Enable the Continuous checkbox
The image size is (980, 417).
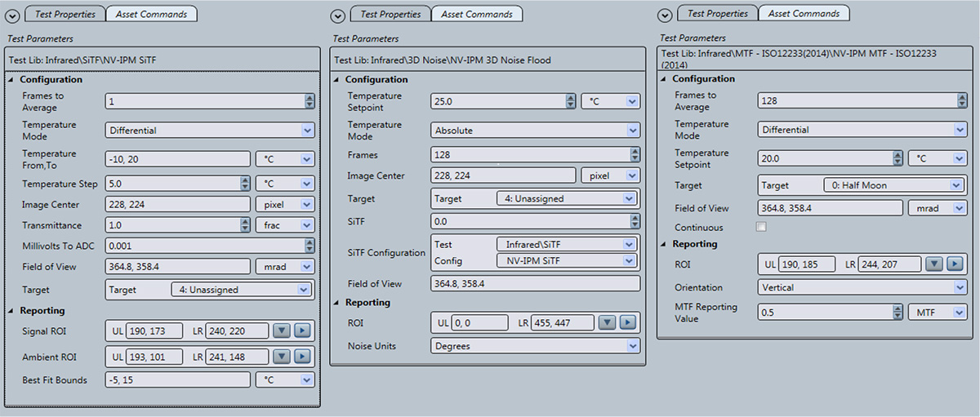click(761, 228)
